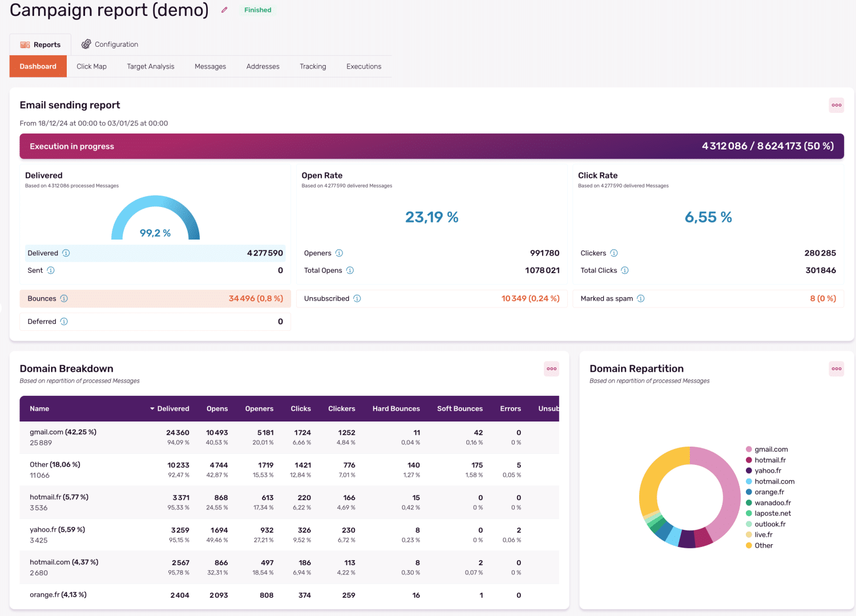Show info for Unsubscribed metric

tap(357, 299)
